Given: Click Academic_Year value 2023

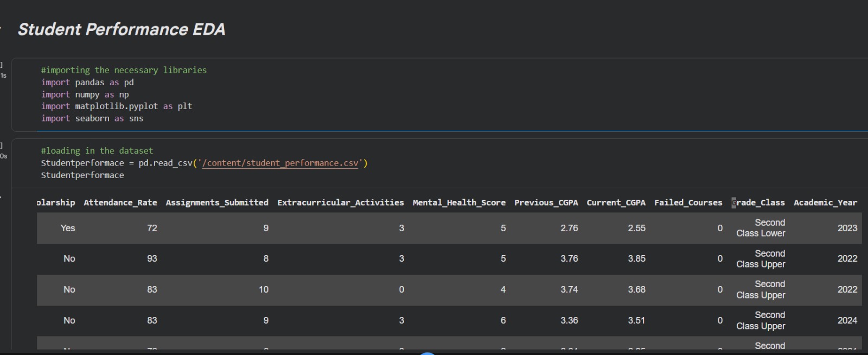Looking at the screenshot, I should click(x=847, y=228).
